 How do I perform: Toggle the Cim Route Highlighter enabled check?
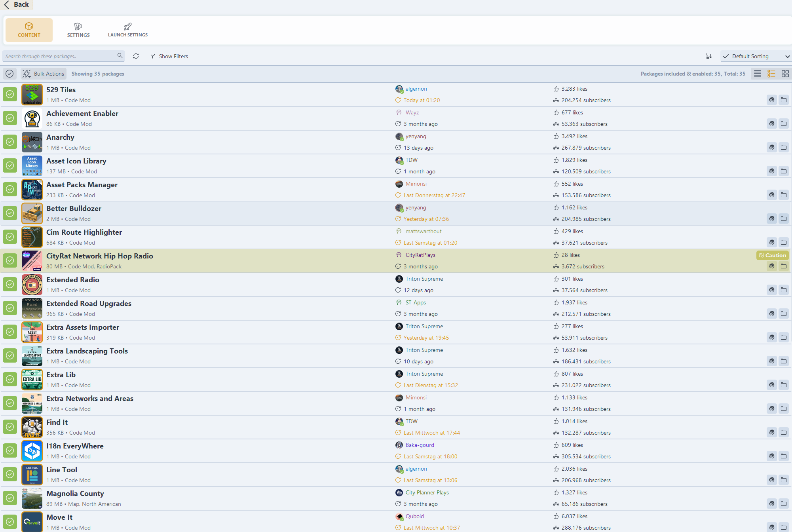tap(10, 237)
